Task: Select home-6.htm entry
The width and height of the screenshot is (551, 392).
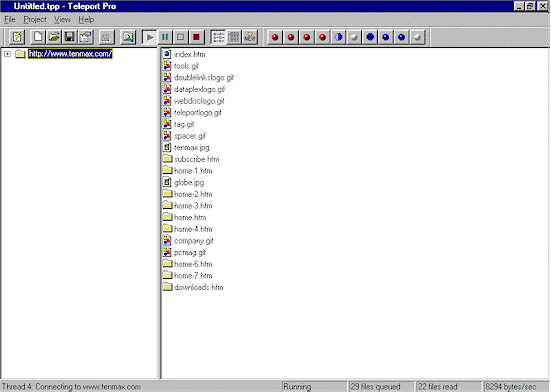Action: (193, 264)
